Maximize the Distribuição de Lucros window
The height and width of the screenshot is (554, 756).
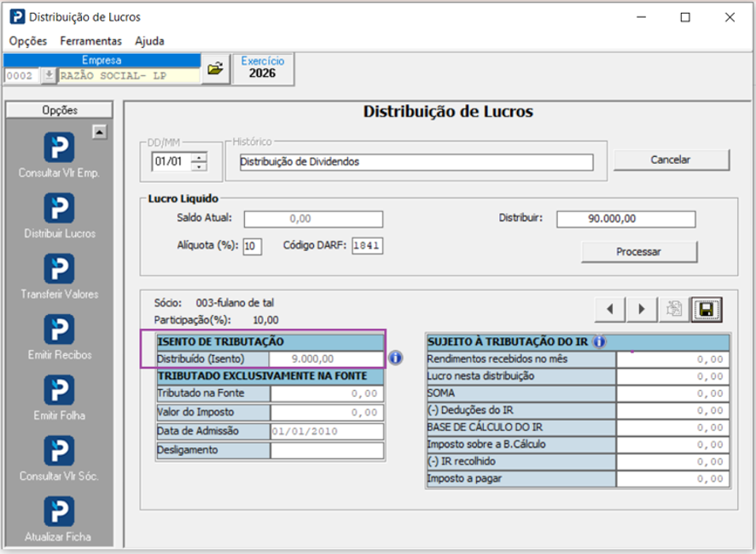[685, 17]
